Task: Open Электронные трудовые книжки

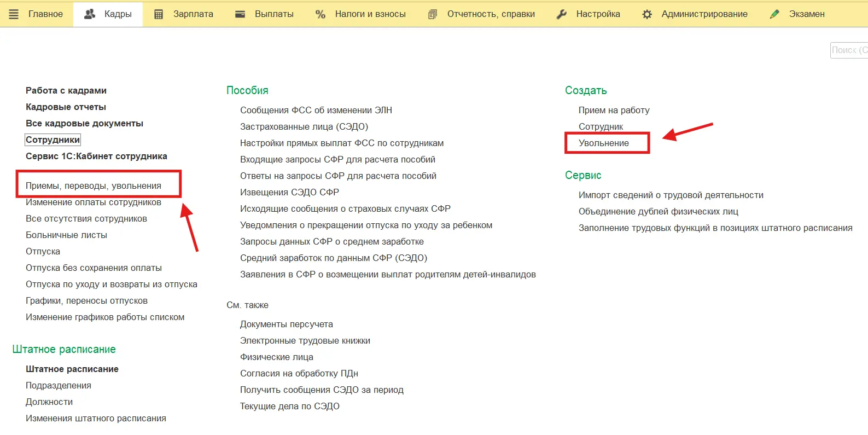Action: click(305, 340)
